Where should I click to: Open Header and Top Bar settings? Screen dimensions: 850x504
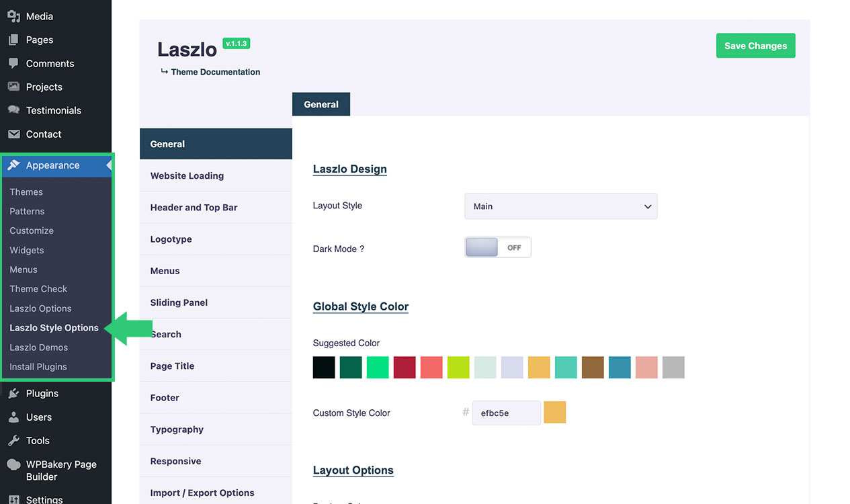[x=194, y=208]
